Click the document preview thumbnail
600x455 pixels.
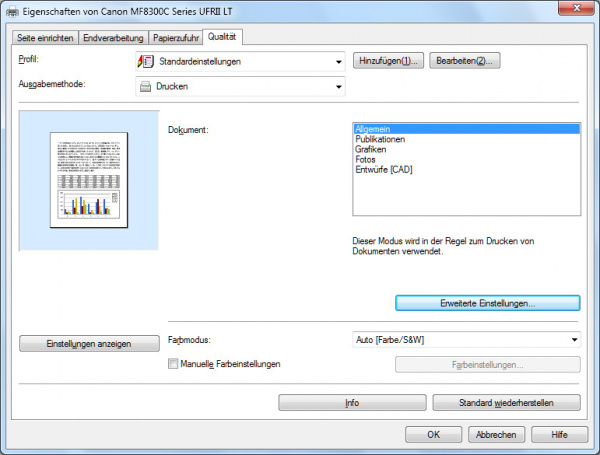coord(91,180)
